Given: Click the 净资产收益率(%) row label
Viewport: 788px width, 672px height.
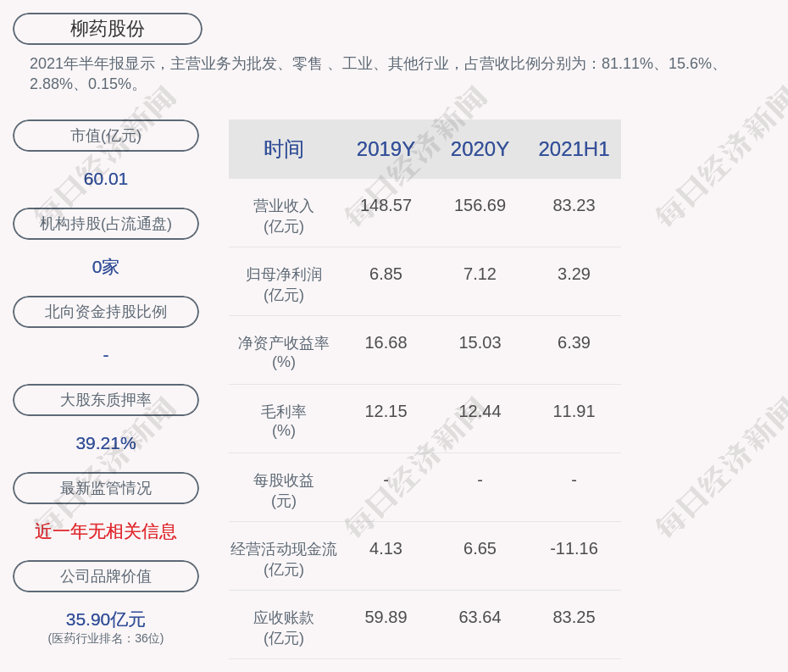Looking at the screenshot, I should point(284,353).
